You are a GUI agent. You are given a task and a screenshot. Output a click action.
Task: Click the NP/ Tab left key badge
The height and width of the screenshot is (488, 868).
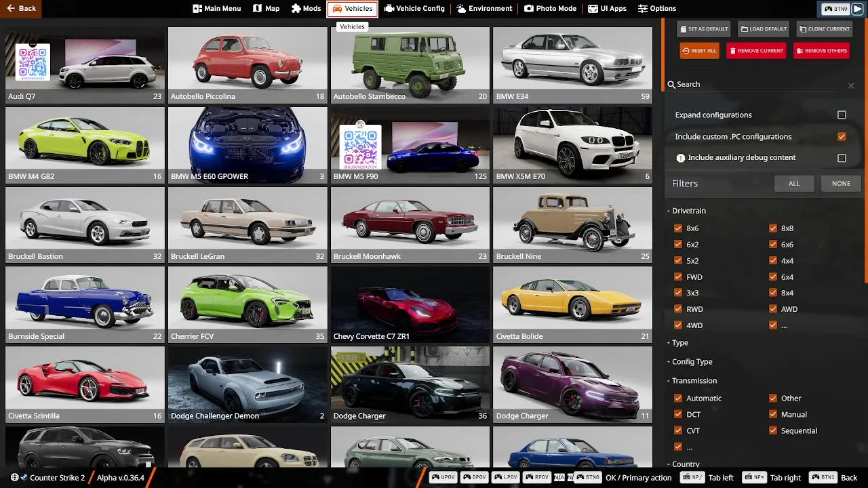[693, 478]
